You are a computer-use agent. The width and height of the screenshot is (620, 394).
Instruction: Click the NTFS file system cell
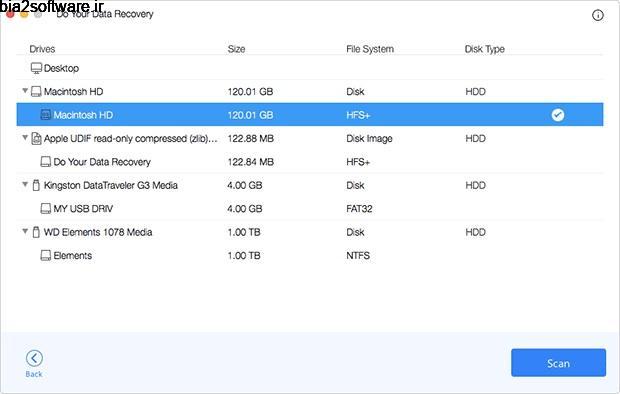(358, 256)
